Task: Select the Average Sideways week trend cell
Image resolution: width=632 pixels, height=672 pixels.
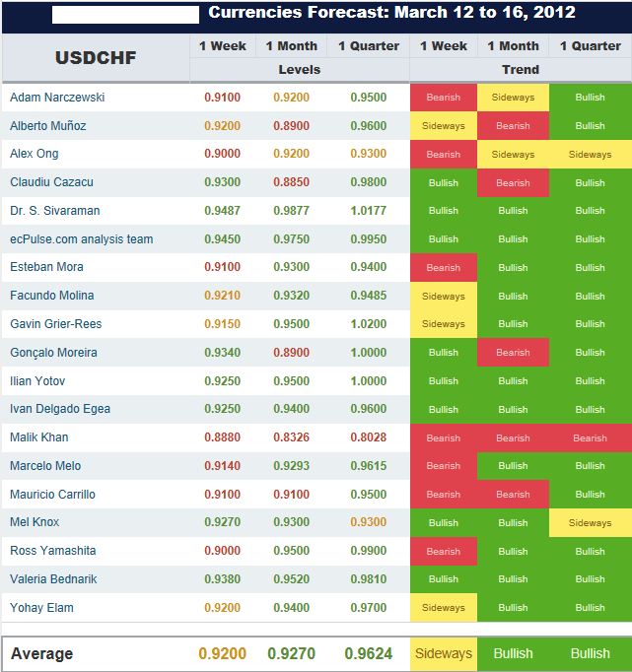Action: (x=444, y=654)
